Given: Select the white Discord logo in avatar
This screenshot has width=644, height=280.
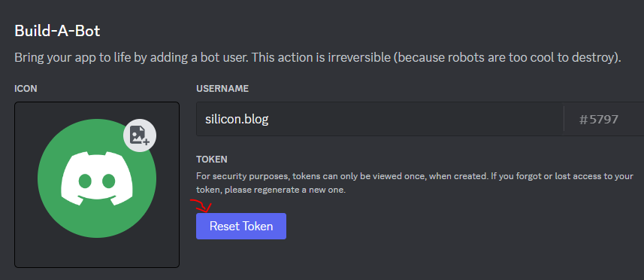Looking at the screenshot, I should 97,178.
